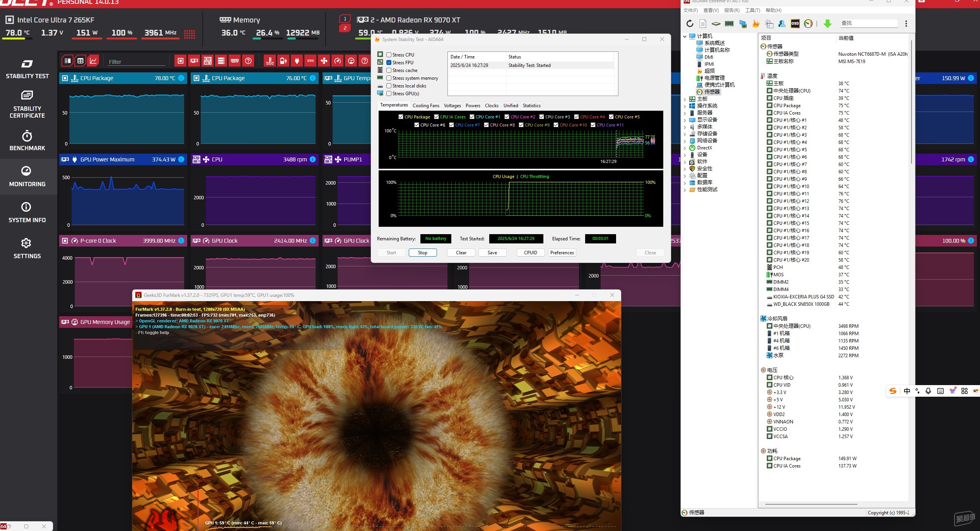Switch OCCT monitoring to graph view icon

(93, 61)
